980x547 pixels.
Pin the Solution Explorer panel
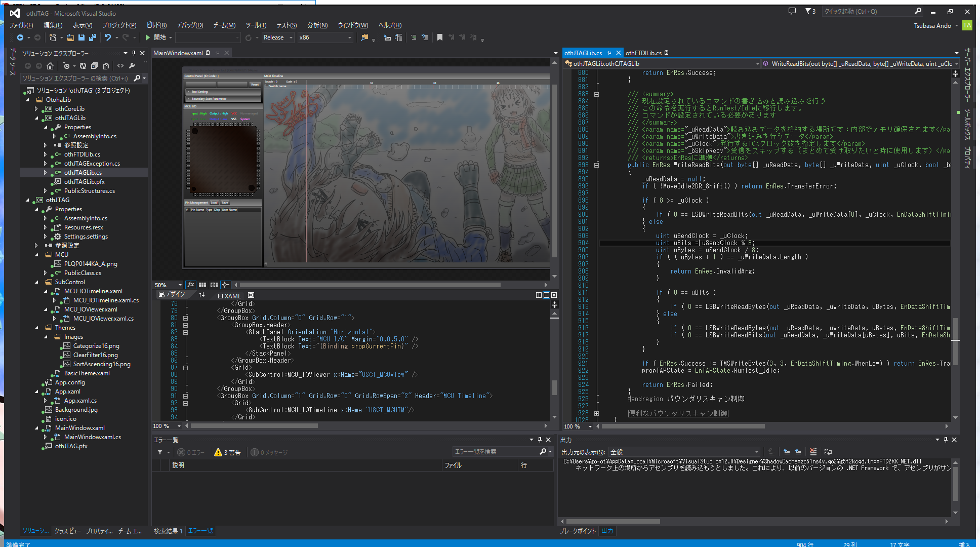(x=134, y=53)
